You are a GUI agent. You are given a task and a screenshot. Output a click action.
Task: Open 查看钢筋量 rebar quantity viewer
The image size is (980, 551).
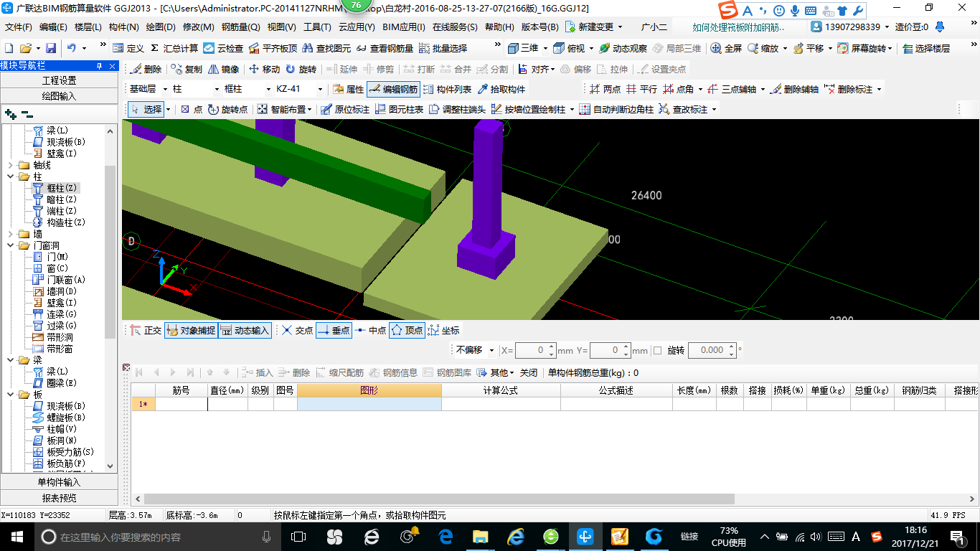(385, 48)
